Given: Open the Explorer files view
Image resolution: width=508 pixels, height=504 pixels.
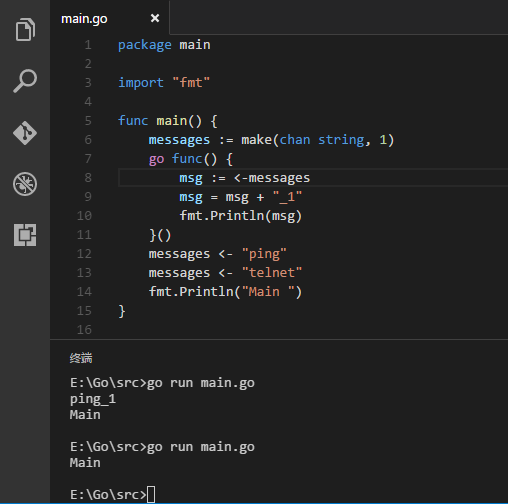Looking at the screenshot, I should pos(25,29).
